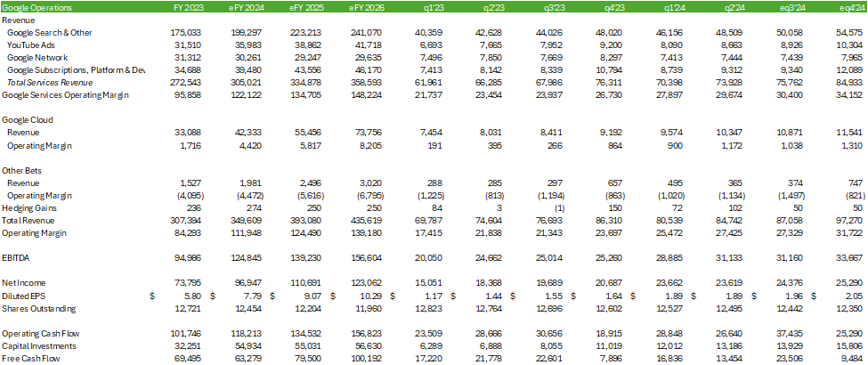Click the Free Cash Flow value 69,495
This screenshot has height=365, width=868.
[x=187, y=359]
